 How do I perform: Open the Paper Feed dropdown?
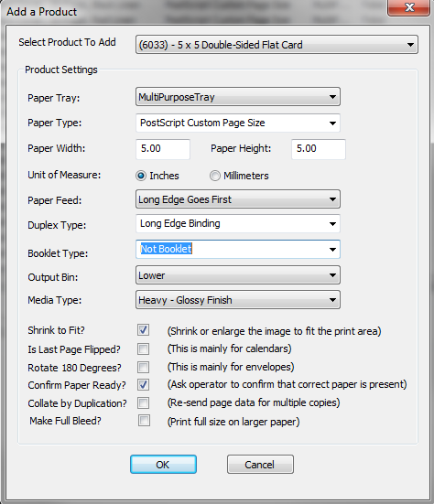pyautogui.click(x=238, y=199)
